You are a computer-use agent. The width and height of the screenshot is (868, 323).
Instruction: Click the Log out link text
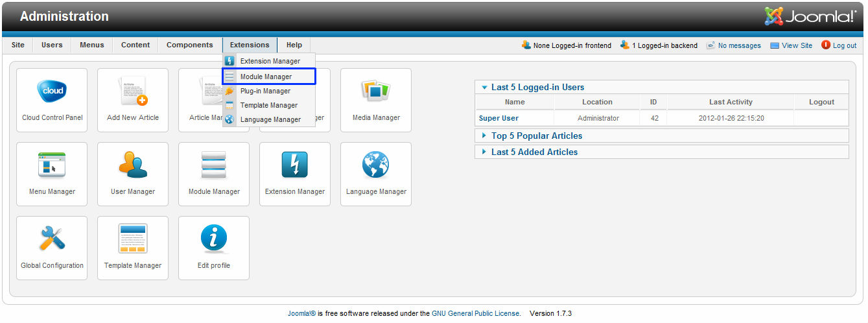(x=845, y=45)
